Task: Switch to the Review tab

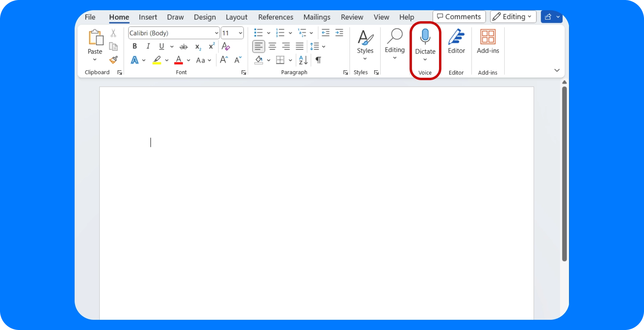Action: pos(352,17)
